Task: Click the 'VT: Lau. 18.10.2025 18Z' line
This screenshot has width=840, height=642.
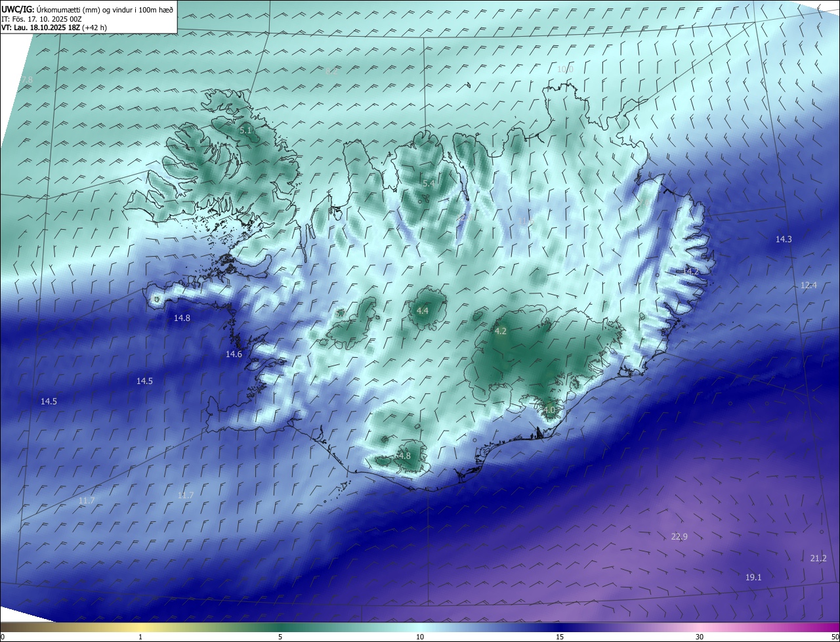Action: pyautogui.click(x=54, y=28)
